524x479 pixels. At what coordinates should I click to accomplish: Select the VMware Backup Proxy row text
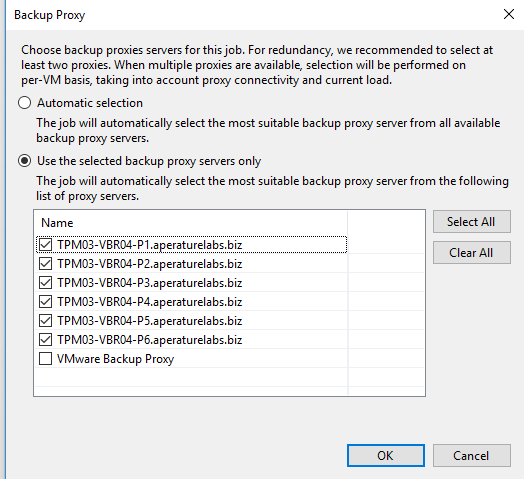point(116,359)
